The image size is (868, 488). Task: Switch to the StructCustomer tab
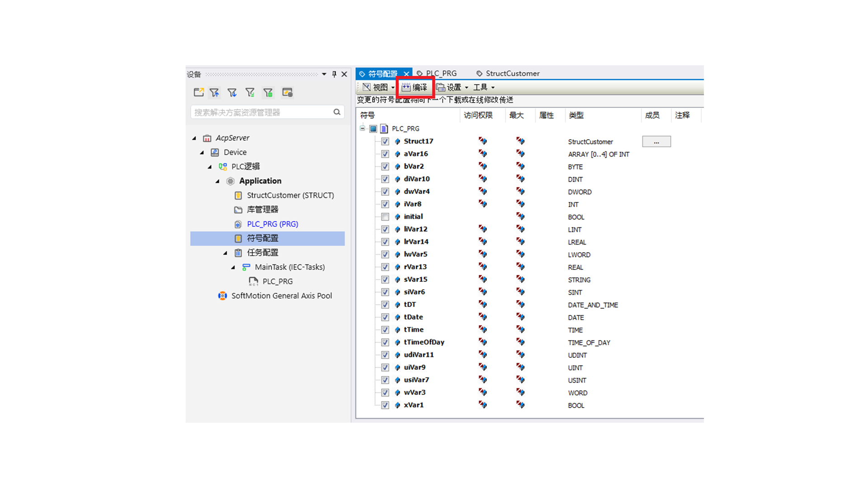click(508, 73)
